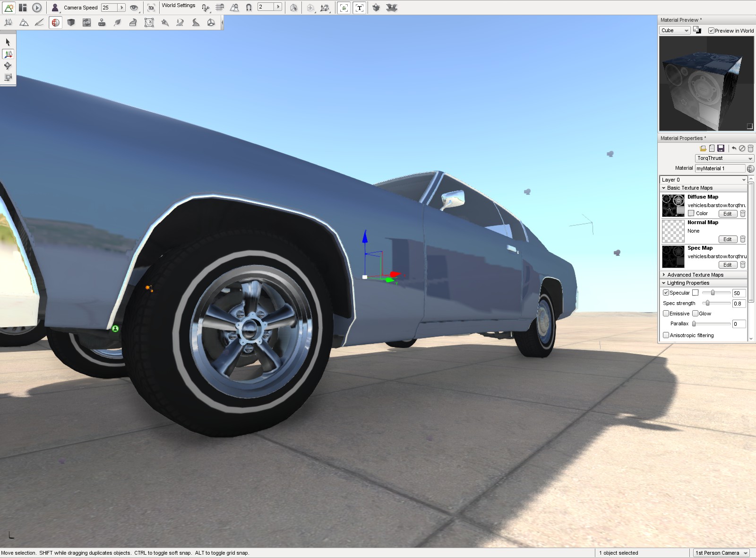Open the Terrain Painter tool
Viewport: 756px width, 558px height.
tap(40, 22)
